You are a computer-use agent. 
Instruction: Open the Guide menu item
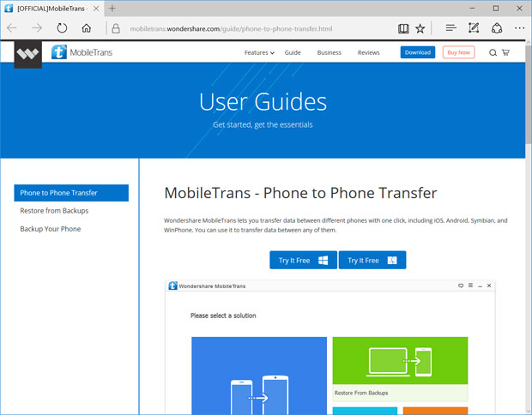point(293,52)
